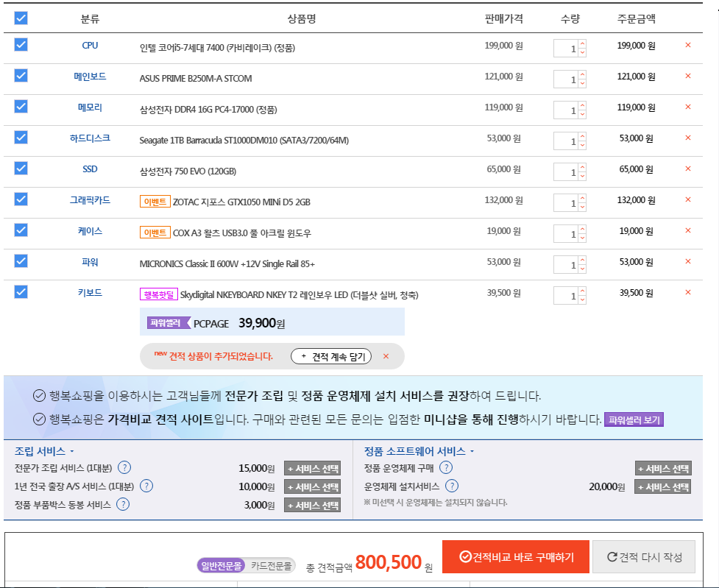Remove the 그래픽카드 row with red X
719x588 pixels.
pos(688,199)
